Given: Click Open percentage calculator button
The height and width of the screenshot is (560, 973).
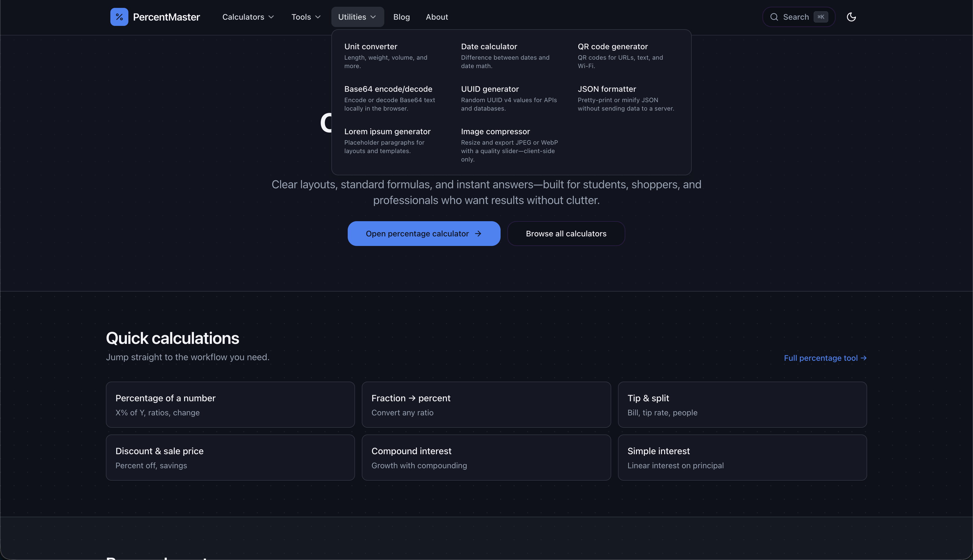Looking at the screenshot, I should pyautogui.click(x=424, y=234).
